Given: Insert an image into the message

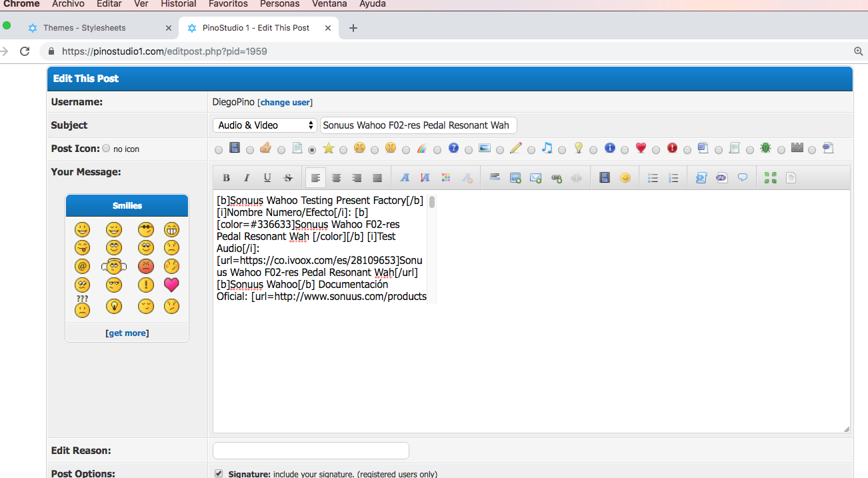Looking at the screenshot, I should (515, 178).
